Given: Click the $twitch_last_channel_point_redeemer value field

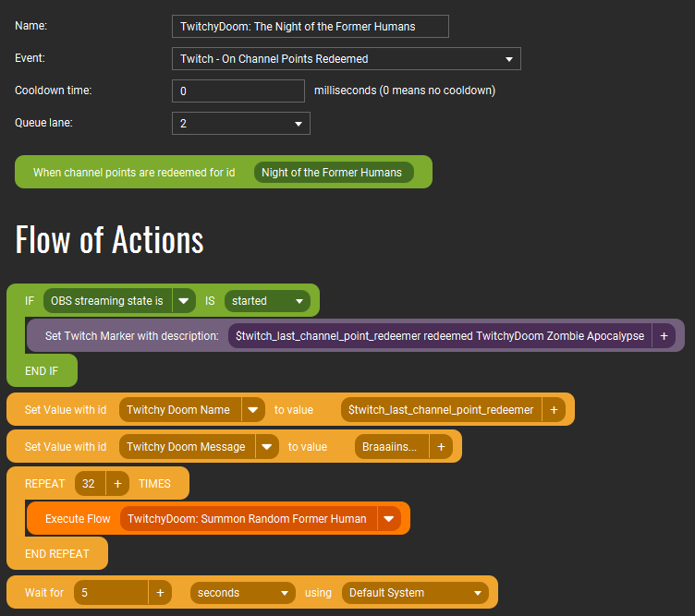Looking at the screenshot, I should [441, 410].
